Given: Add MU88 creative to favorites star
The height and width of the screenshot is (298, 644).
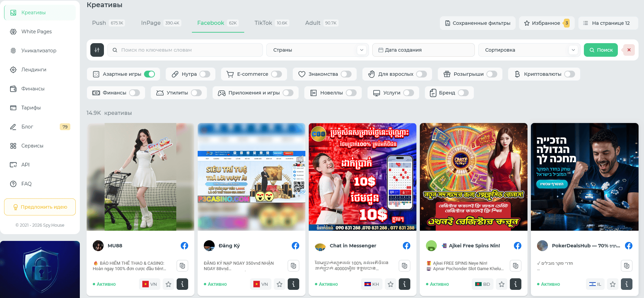Looking at the screenshot, I should coord(168,284).
